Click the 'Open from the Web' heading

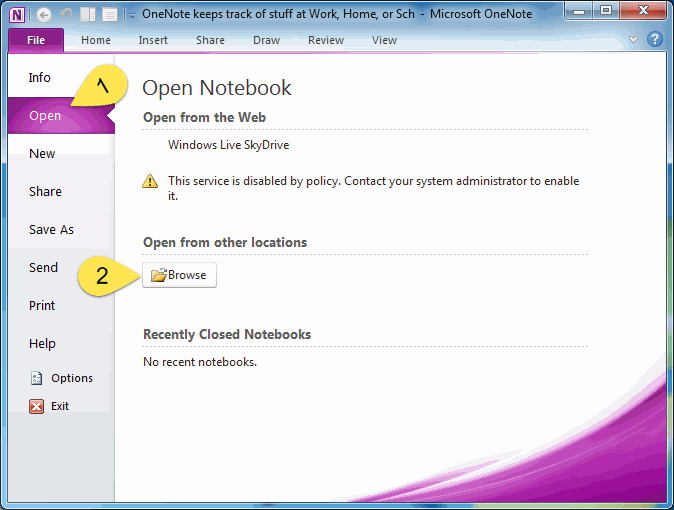[204, 117]
